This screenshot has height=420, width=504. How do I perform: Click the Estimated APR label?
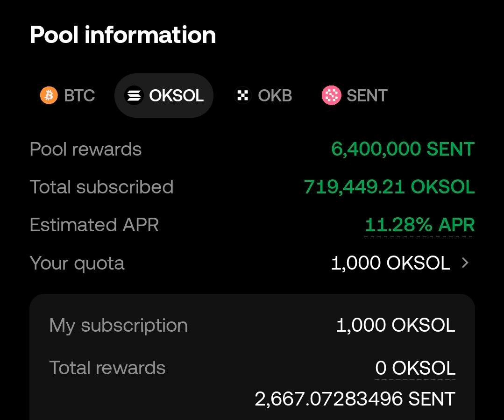point(94,225)
